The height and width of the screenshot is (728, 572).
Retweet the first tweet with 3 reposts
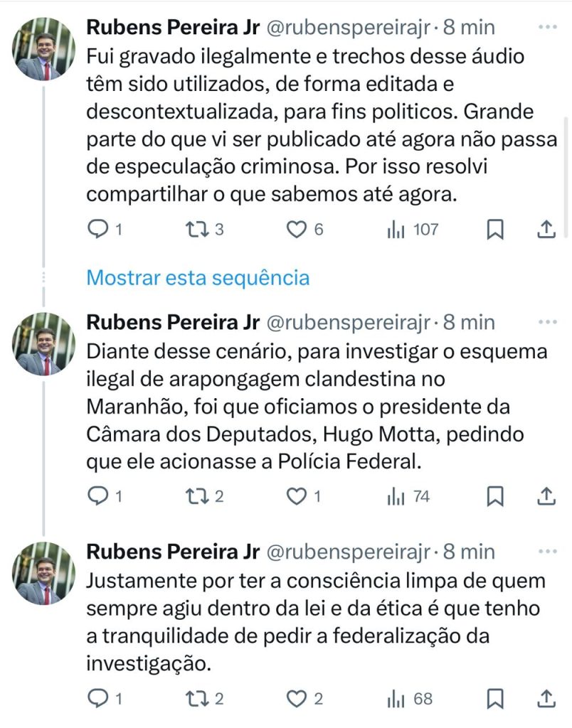(x=196, y=229)
